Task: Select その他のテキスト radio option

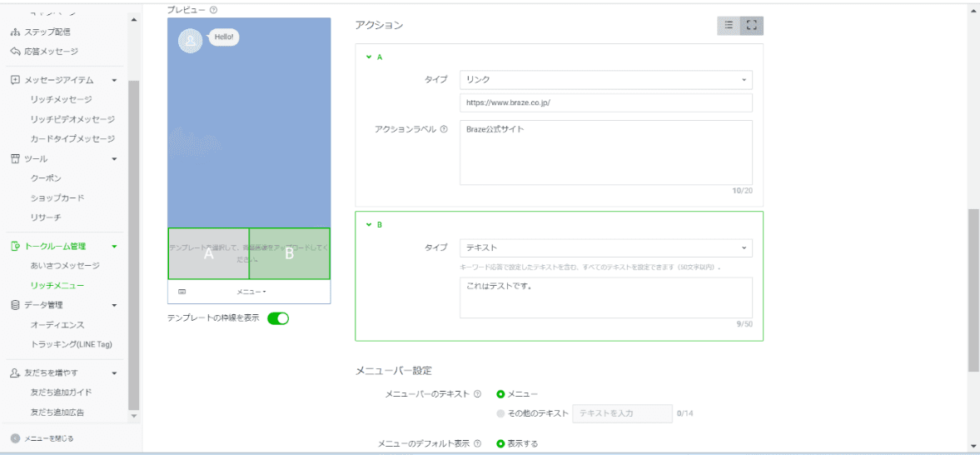Action: click(500, 413)
